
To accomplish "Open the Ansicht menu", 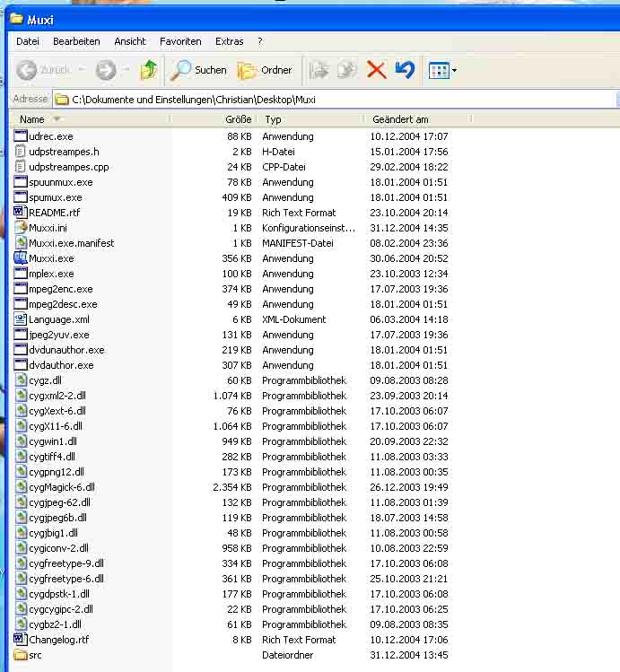I will coord(130,41).
